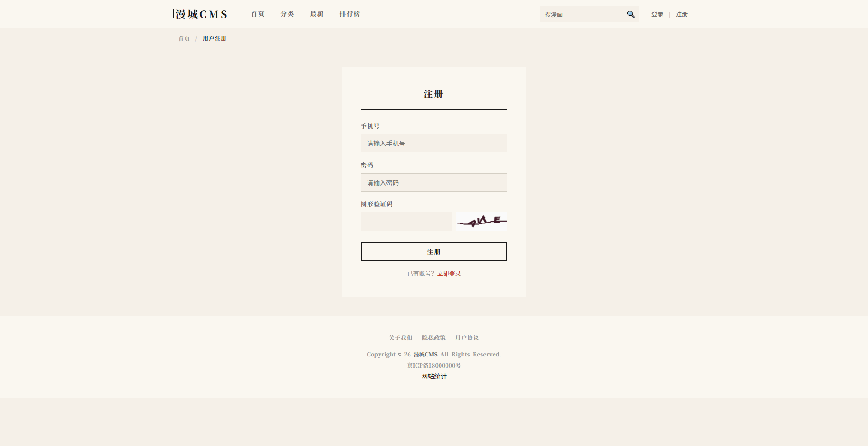The height and width of the screenshot is (446, 868).
Task: Go back via 首页 breadcrumb
Action: point(184,39)
